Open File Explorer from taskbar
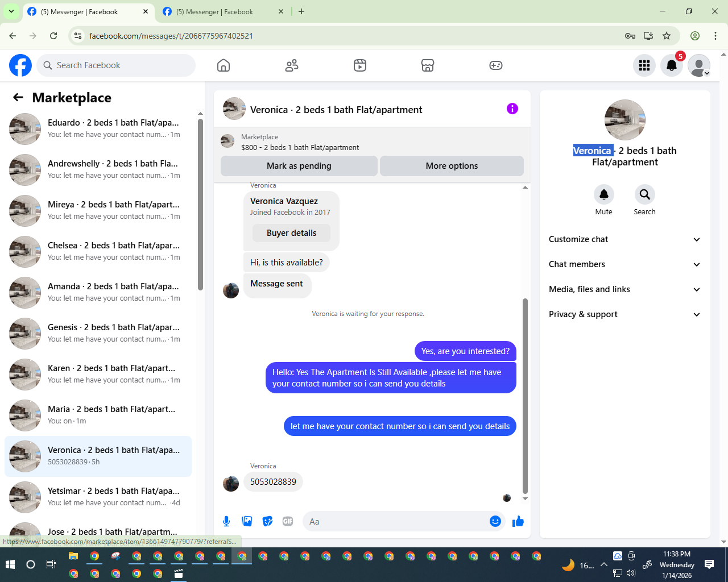Screen dimensions: 728x582 pos(73,556)
